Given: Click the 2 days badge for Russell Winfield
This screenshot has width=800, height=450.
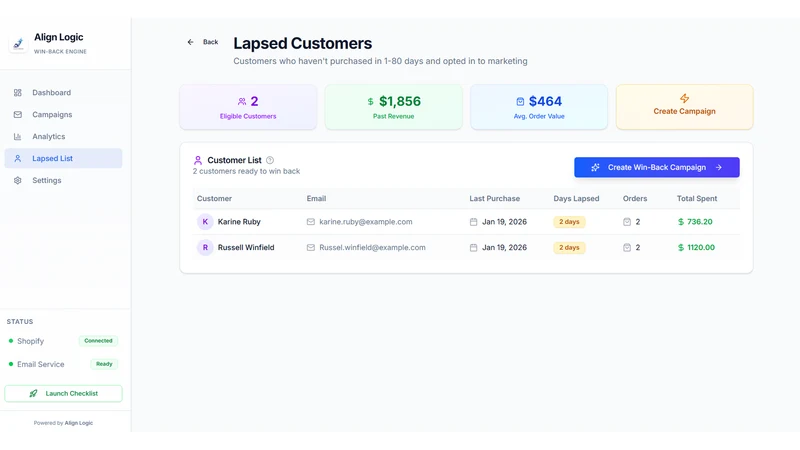Looking at the screenshot, I should pos(569,247).
